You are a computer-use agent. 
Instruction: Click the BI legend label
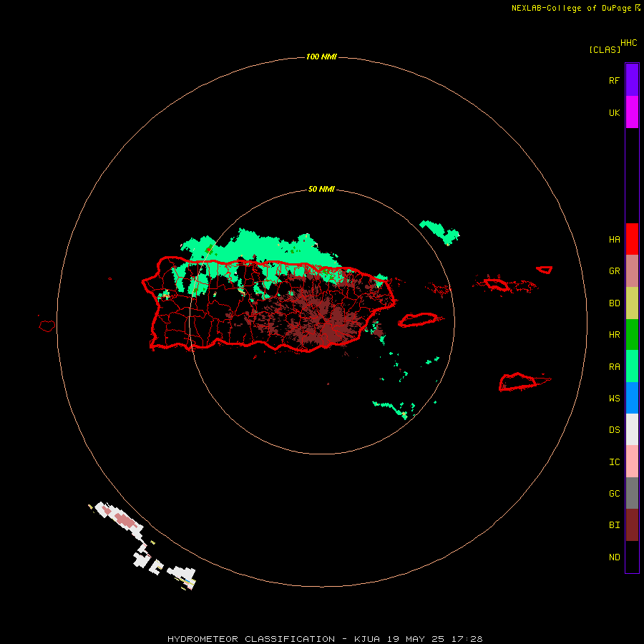614,525
